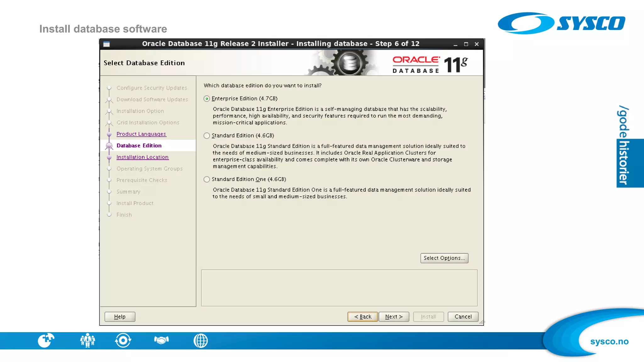The image size is (644, 362).
Task: Click the Database Edition step bullet marker
Action: point(109,146)
